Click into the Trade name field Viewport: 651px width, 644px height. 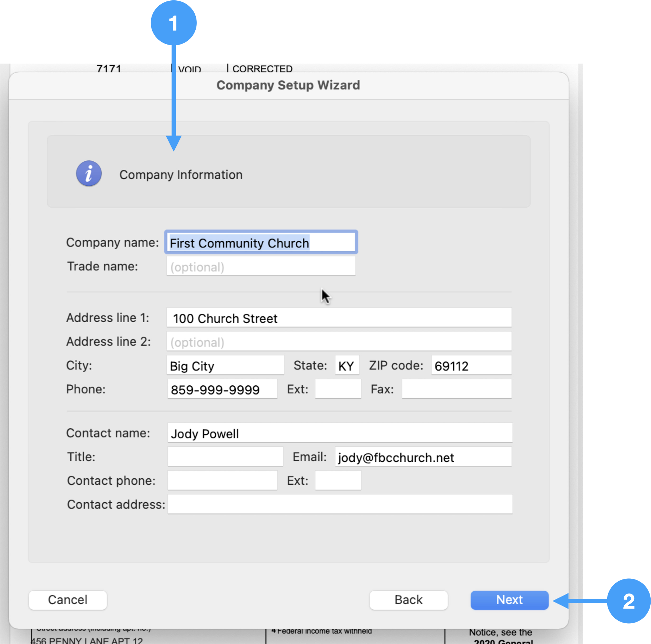[261, 267]
